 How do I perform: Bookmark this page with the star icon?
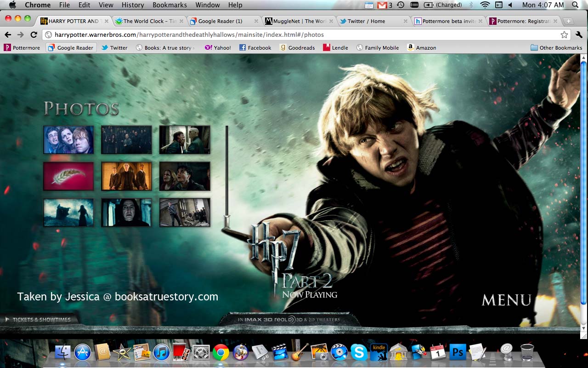564,35
